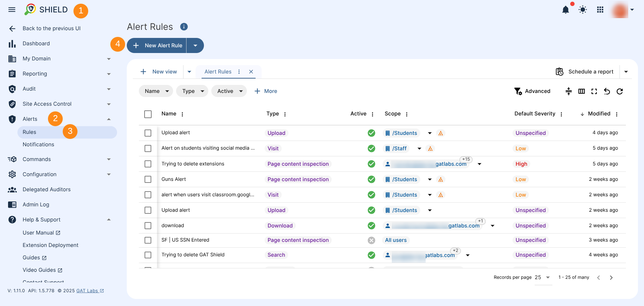Open Schedule a report dropdown arrow
The width and height of the screenshot is (644, 306).
626,72
